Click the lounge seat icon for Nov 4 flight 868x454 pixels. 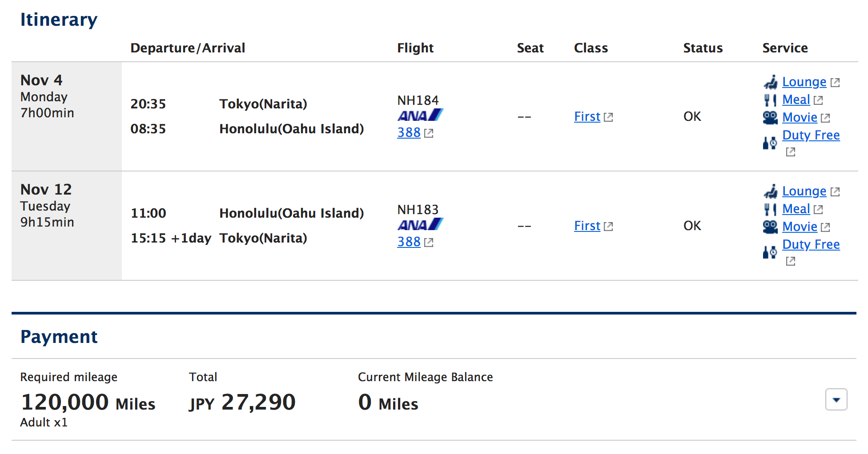tap(771, 82)
